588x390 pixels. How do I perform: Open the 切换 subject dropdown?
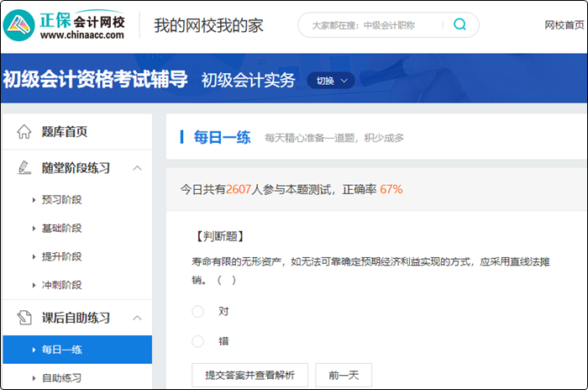click(x=331, y=81)
